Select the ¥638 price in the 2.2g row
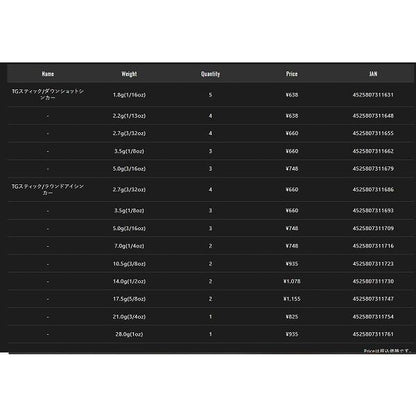Image resolution: width=416 pixels, height=416 pixels. click(292, 116)
